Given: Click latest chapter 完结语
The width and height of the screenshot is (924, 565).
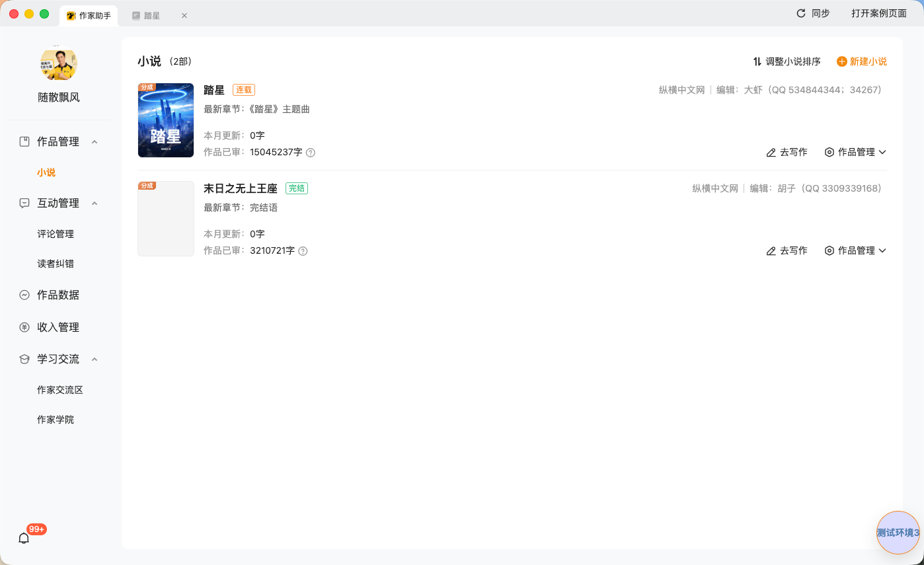Looking at the screenshot, I should [x=264, y=207].
